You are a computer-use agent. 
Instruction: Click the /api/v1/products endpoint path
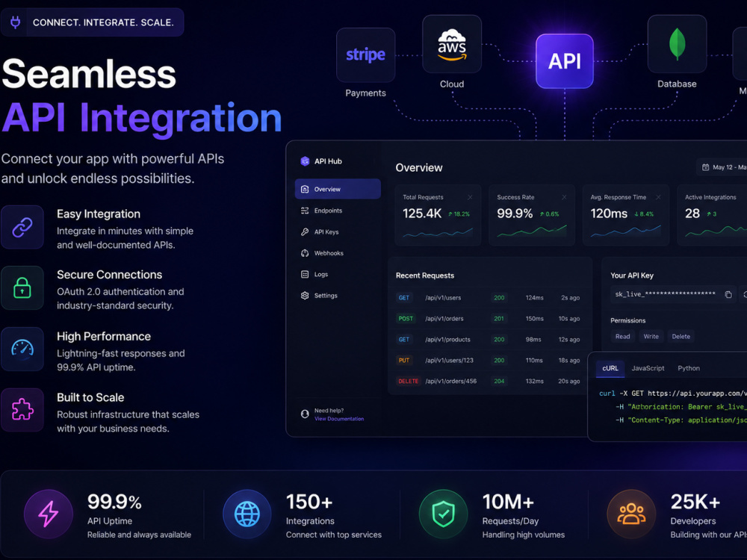tap(447, 340)
